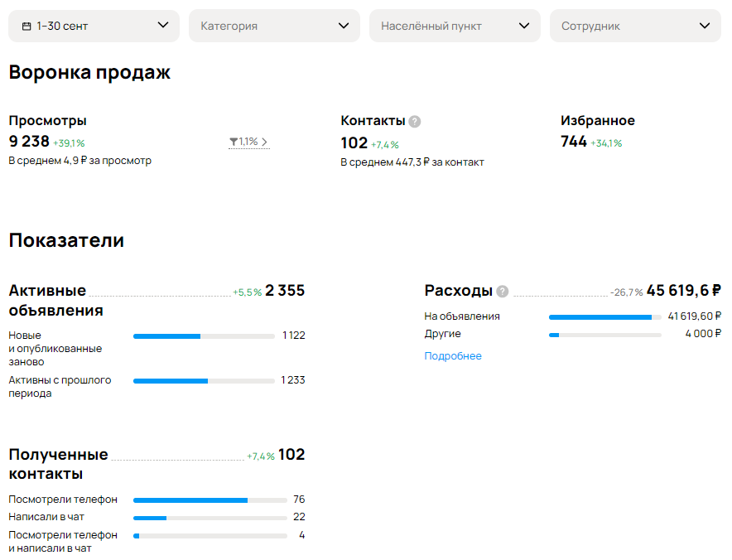The width and height of the screenshot is (732, 560).
Task: Click the calendar icon in the date filter
Action: [26, 27]
